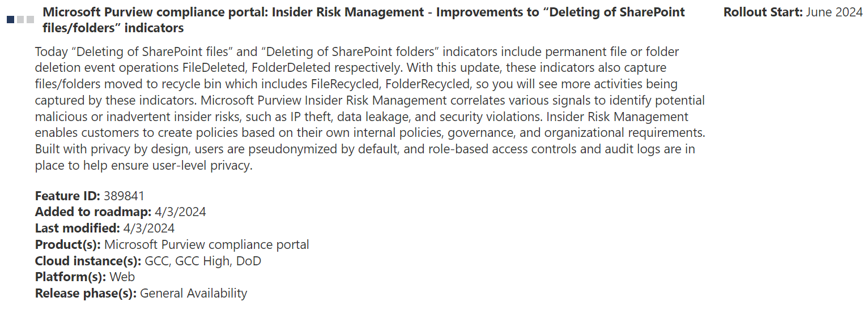
Task: Click the rollout status squares icon
Action: point(20,20)
